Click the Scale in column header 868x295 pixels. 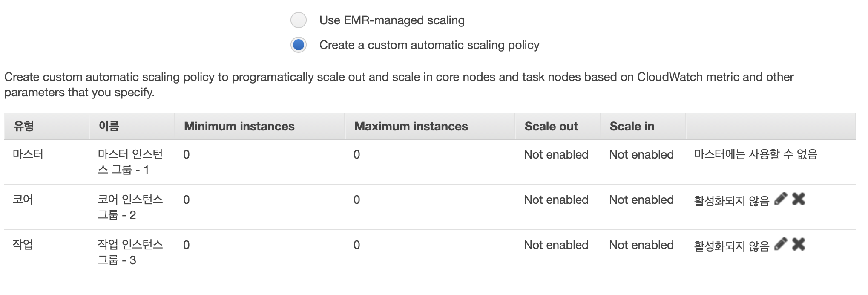632,126
